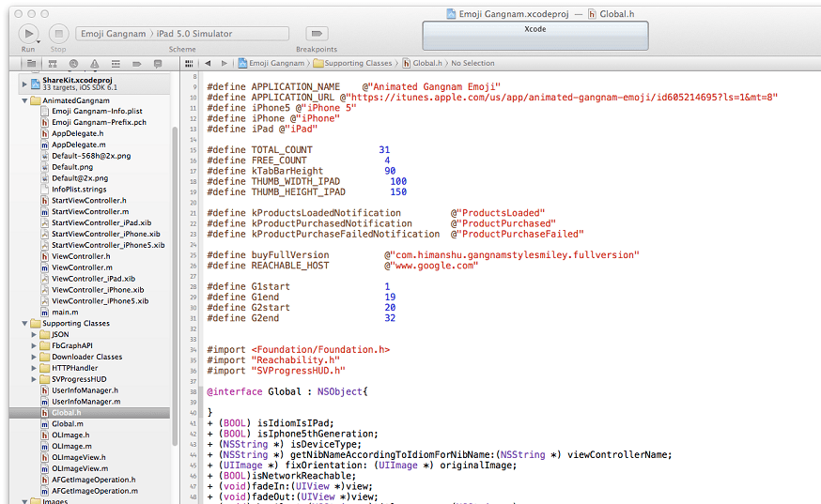Toggle the Breakpoints button
The height and width of the screenshot is (504, 821).
317,34
